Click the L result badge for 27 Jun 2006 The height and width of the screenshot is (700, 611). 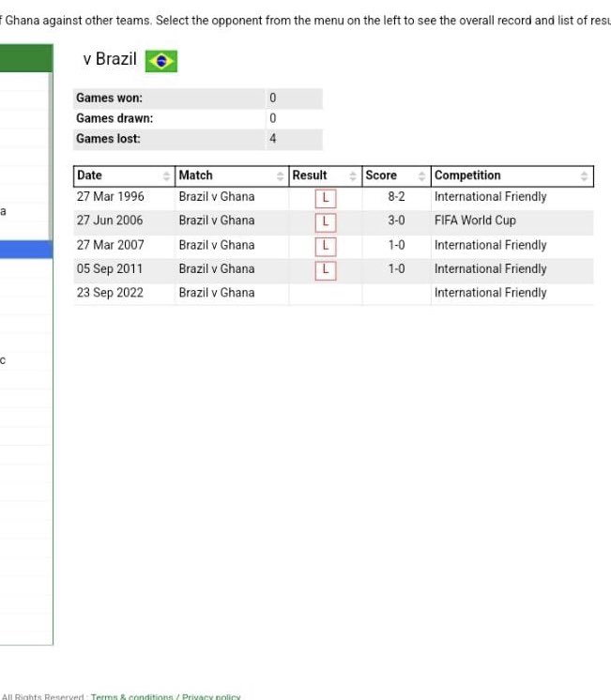[x=326, y=221]
